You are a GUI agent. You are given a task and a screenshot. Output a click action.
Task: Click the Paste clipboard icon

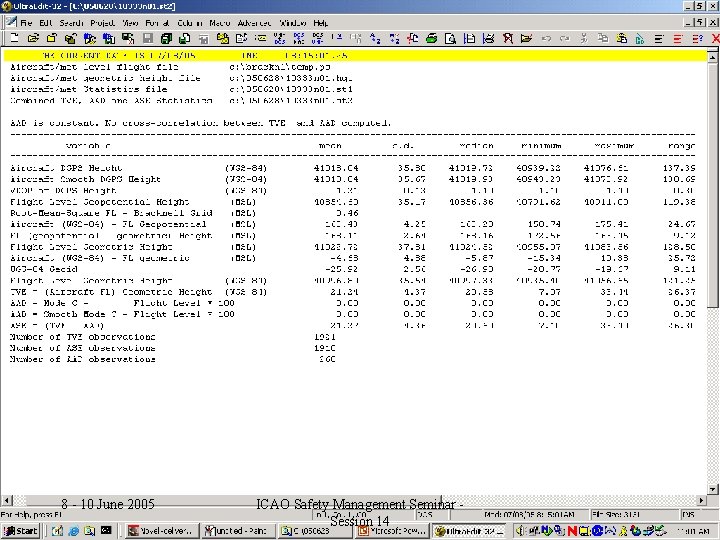point(621,39)
